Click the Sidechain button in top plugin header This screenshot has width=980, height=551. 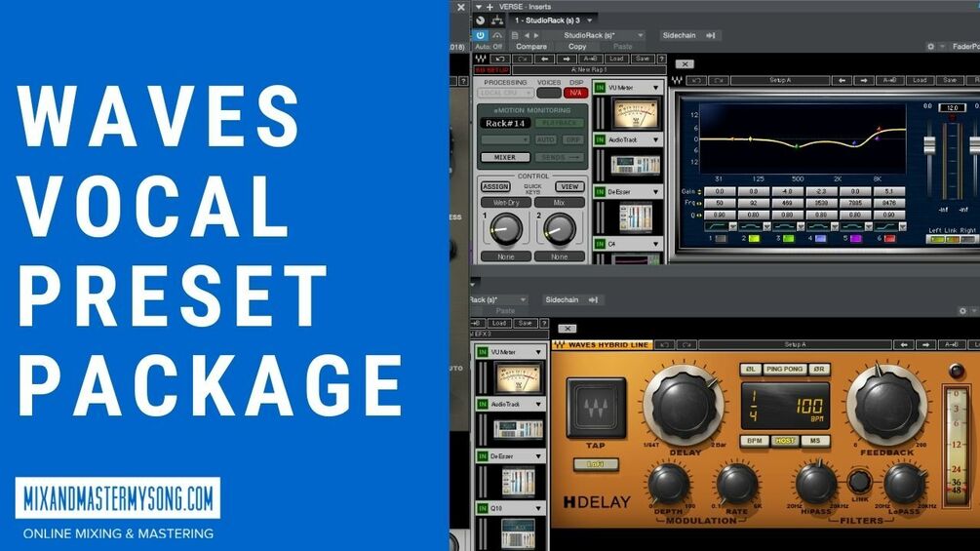tap(688, 36)
